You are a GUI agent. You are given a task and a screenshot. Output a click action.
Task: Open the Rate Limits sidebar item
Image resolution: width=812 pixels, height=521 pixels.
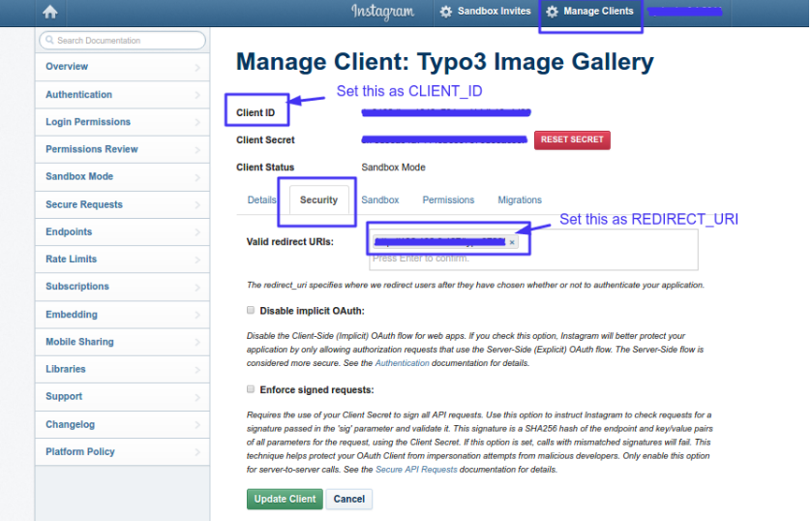tap(122, 260)
